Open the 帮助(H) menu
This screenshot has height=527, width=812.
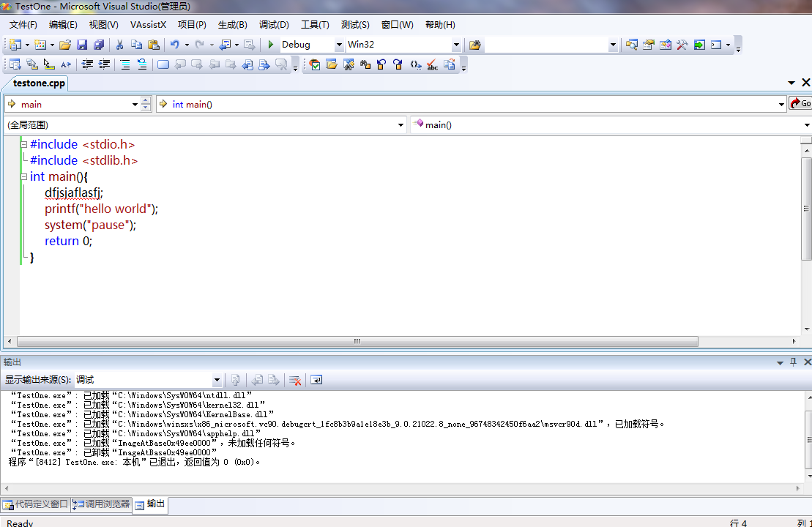[x=440, y=25]
